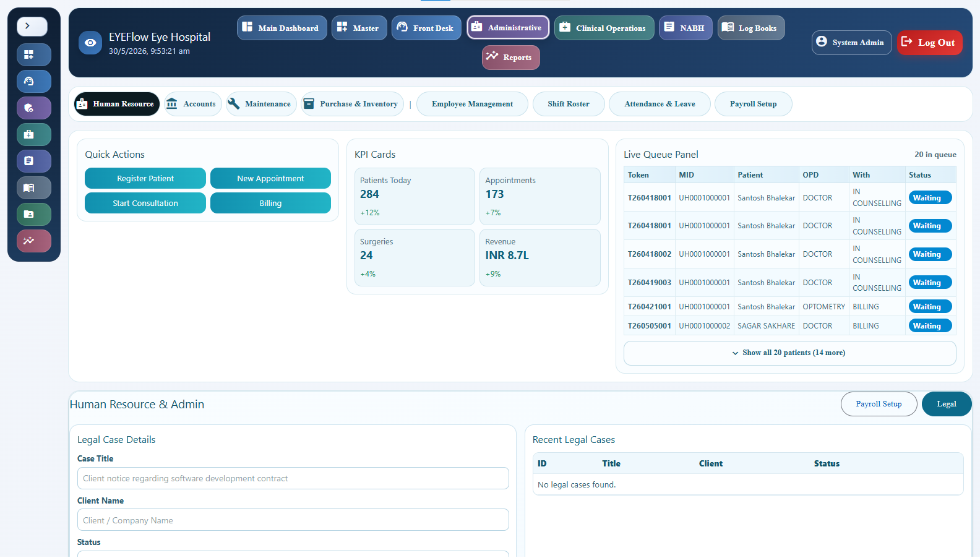980x558 pixels.
Task: Click Waiting status for token T260505001
Action: pos(930,326)
